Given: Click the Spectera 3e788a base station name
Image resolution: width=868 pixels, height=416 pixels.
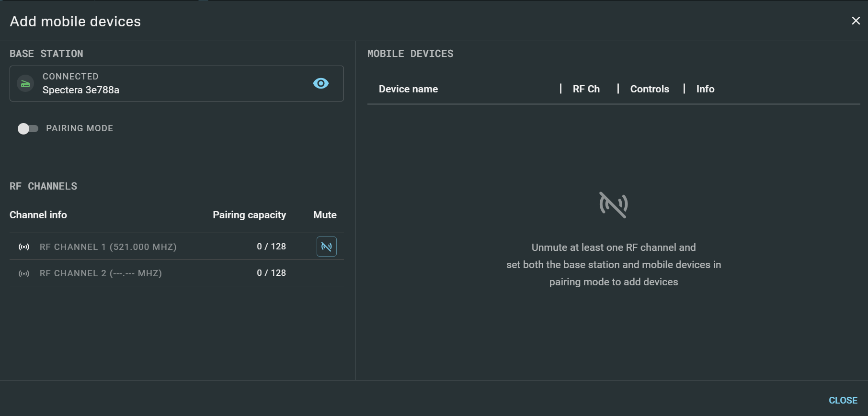Looking at the screenshot, I should [x=81, y=90].
